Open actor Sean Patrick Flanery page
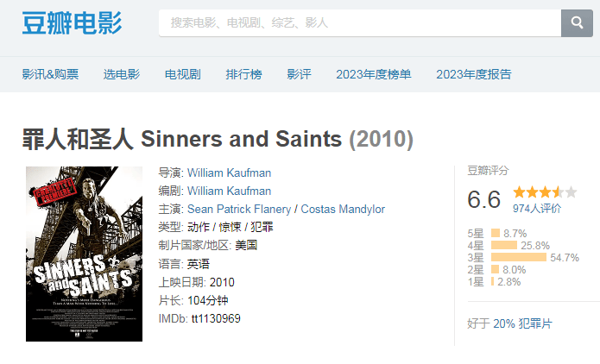Viewport: 600px width, 364px height. click(x=238, y=209)
